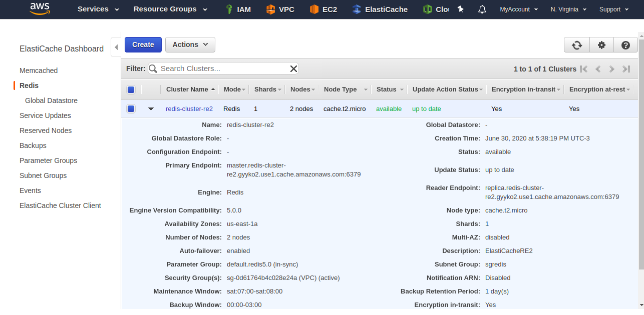644x315 pixels.
Task: Sort by Update Action Status column
Action: (447, 89)
